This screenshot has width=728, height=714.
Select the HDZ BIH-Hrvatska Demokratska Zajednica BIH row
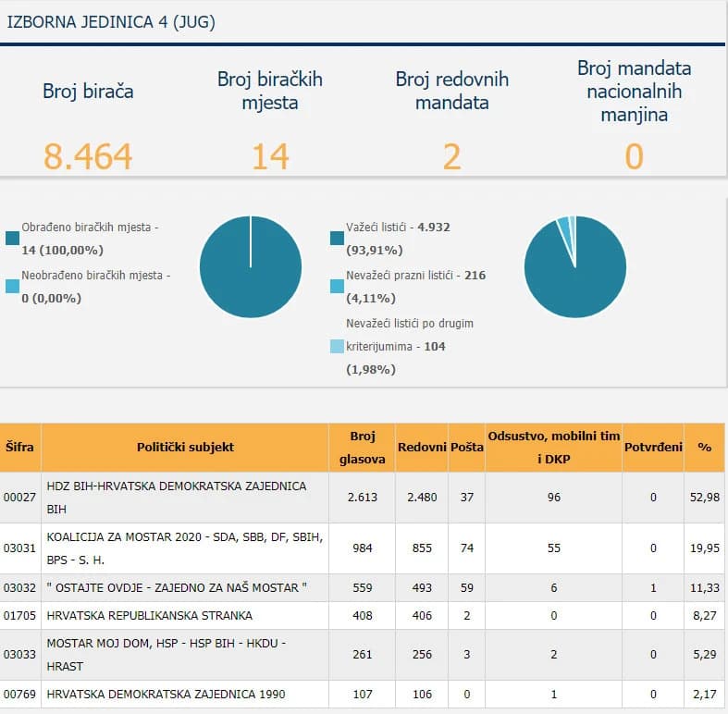point(176,497)
